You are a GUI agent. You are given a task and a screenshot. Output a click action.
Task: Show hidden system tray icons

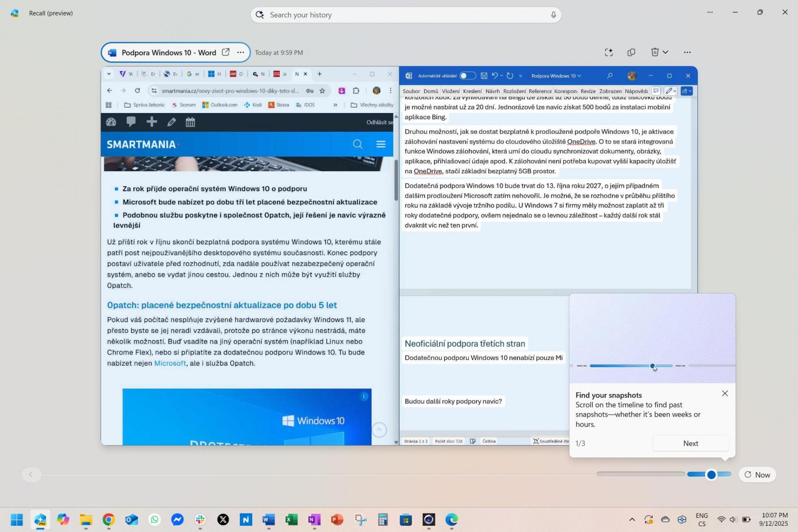pos(632,520)
